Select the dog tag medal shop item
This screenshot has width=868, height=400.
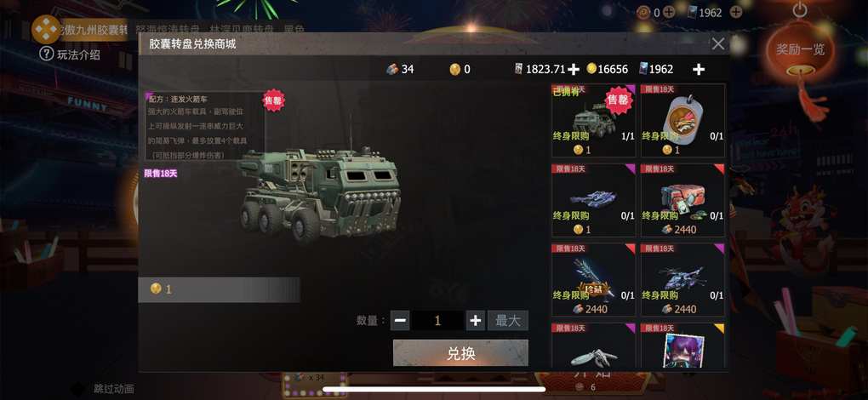tap(682, 121)
